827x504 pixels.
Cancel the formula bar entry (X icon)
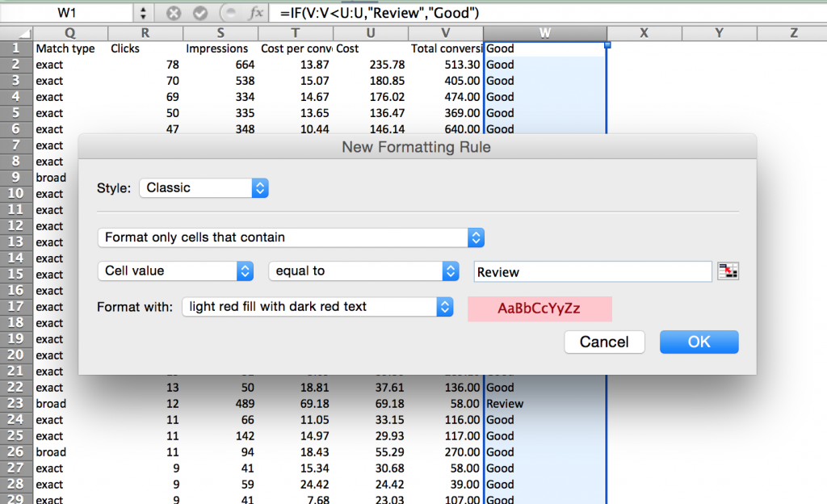click(x=174, y=13)
